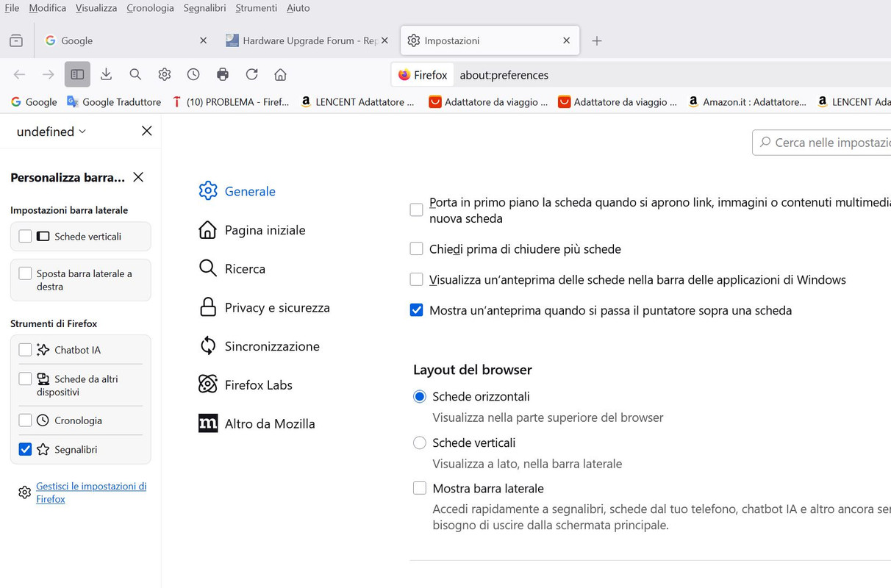Close the Personalizza barra panel
The width and height of the screenshot is (891, 588).
point(138,177)
